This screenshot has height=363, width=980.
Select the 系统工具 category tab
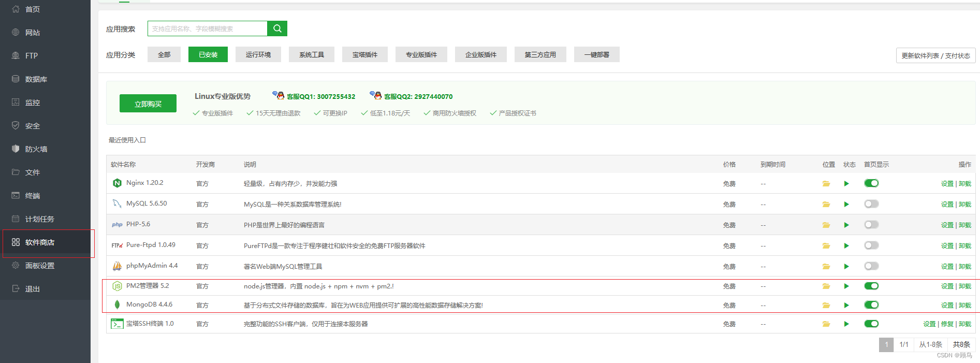(x=312, y=54)
